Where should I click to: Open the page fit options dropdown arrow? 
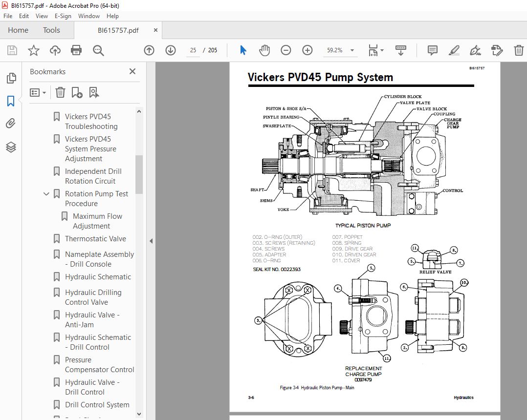[382, 50]
